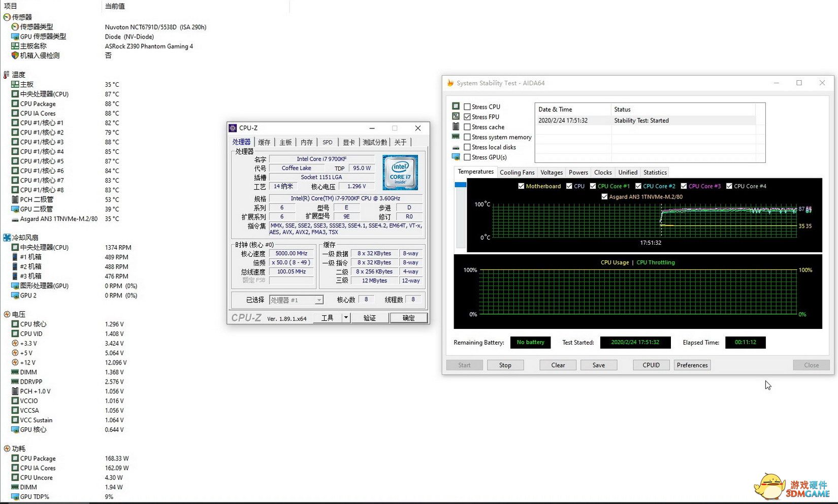Viewport: 838px width, 504px height.
Task: Open the 内存 tab in CPU-Z
Action: tap(306, 143)
